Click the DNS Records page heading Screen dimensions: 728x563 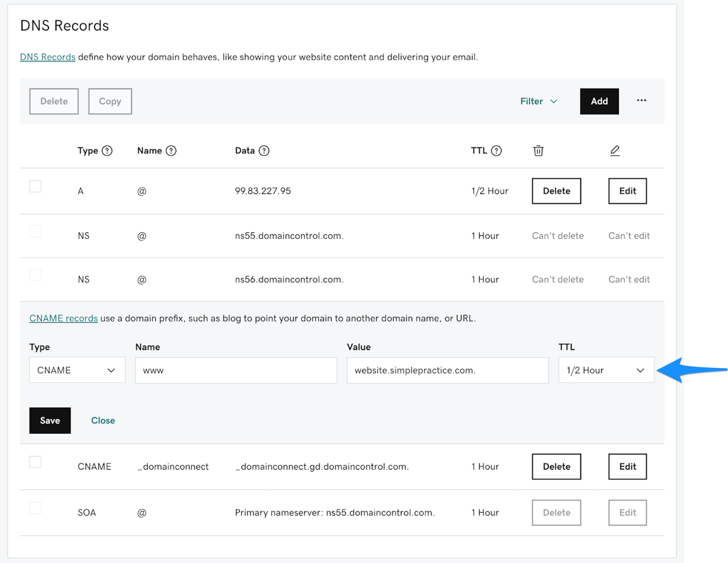(64, 26)
